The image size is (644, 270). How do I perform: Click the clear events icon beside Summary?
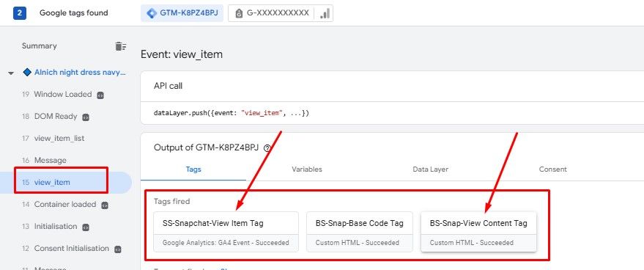coord(120,46)
